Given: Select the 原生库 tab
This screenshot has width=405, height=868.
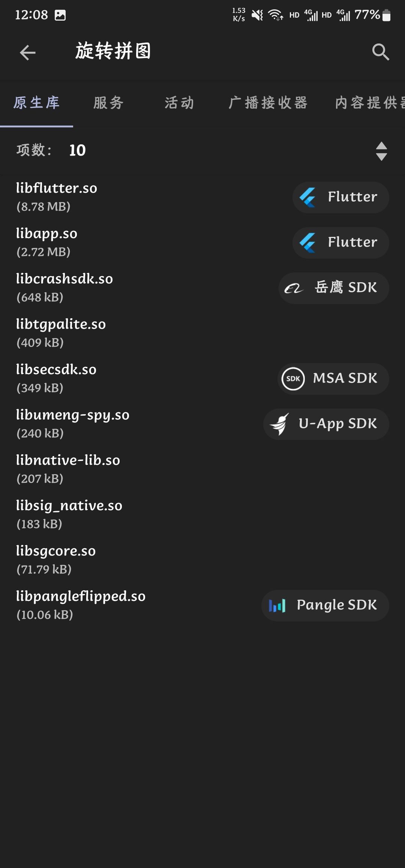Looking at the screenshot, I should click(x=36, y=103).
